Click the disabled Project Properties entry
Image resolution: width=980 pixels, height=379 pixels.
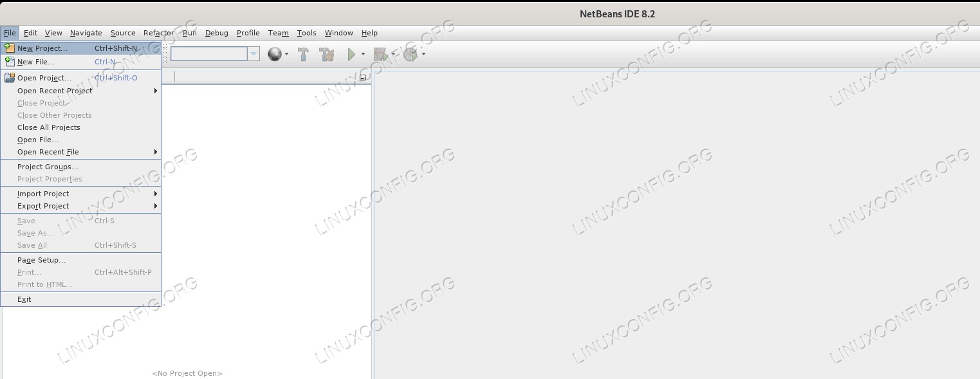pos(80,179)
